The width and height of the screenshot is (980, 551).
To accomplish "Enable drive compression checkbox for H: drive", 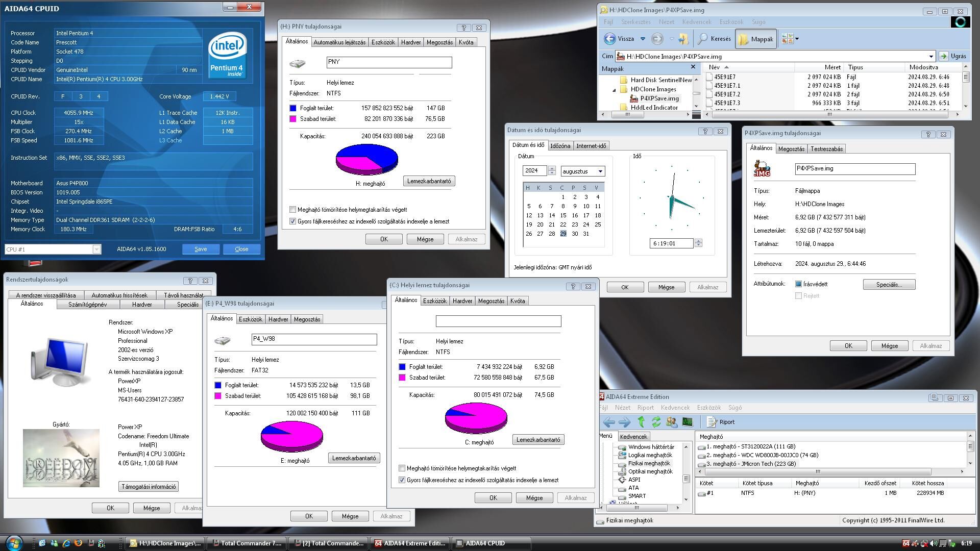I will pos(293,210).
